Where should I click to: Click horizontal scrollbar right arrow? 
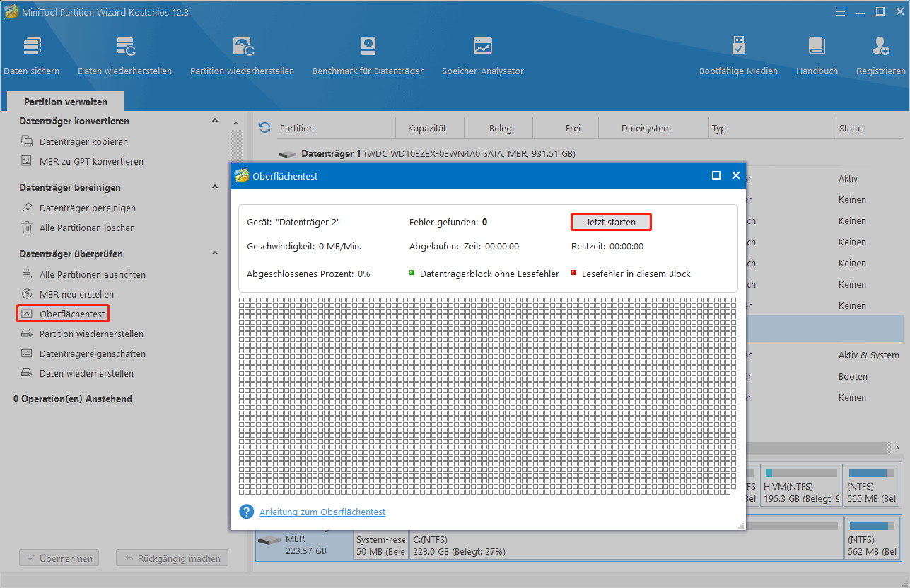pos(898,448)
